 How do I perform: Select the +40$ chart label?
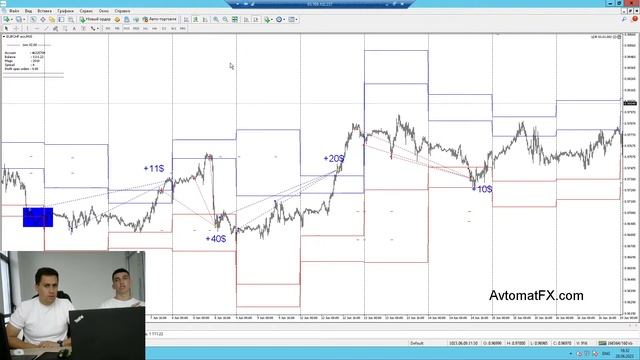pos(216,239)
